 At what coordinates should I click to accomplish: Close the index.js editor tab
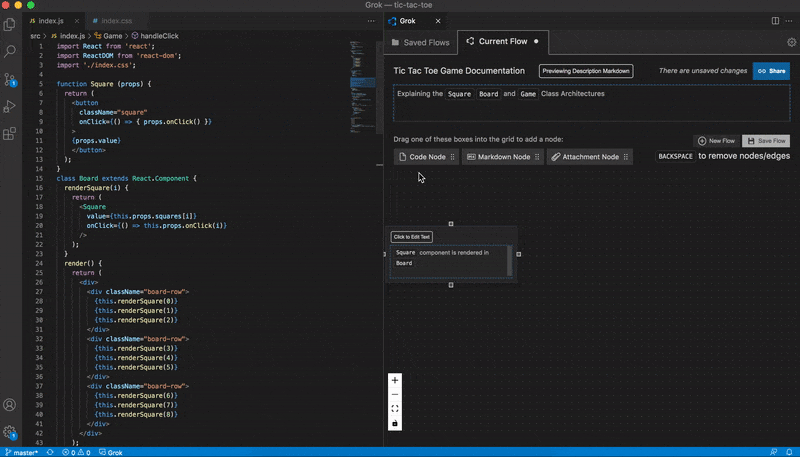point(77,21)
